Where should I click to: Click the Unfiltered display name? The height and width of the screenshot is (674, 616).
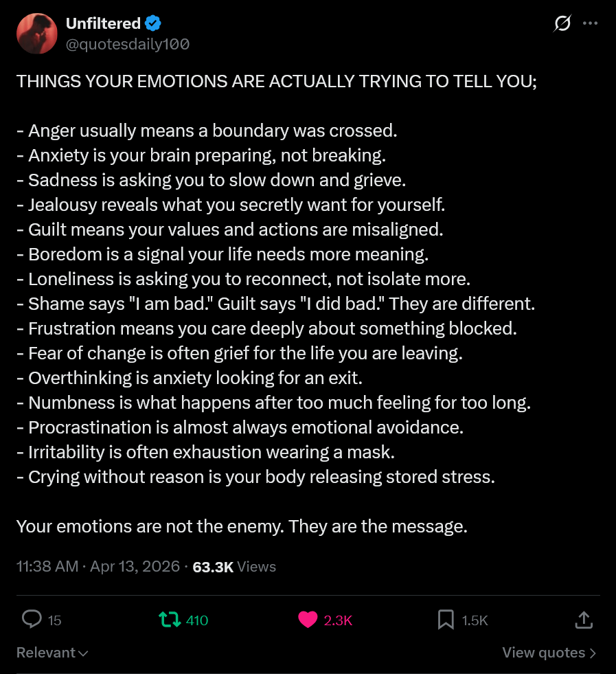click(103, 23)
